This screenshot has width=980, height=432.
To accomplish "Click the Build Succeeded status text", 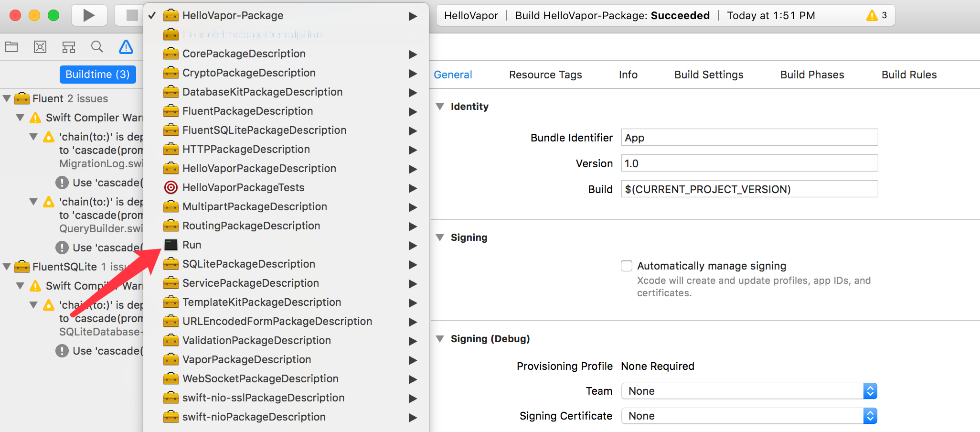I will click(x=612, y=15).
